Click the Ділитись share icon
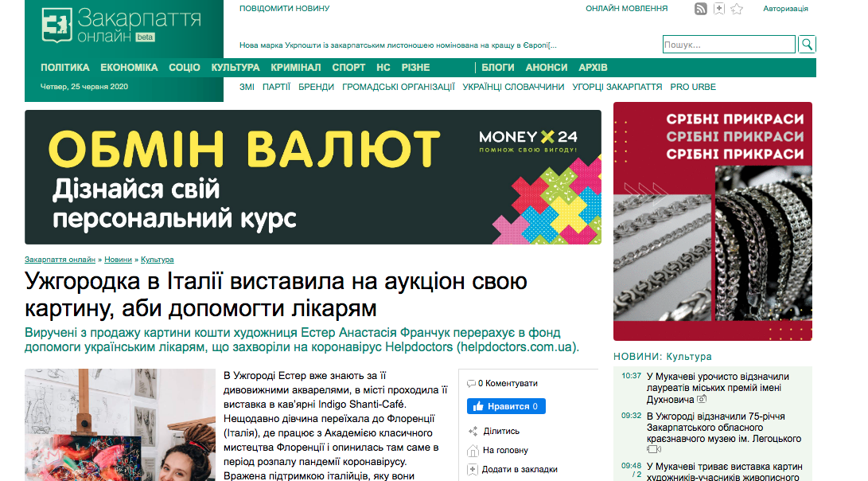Viewport: 868px width, 481px height. point(473,431)
